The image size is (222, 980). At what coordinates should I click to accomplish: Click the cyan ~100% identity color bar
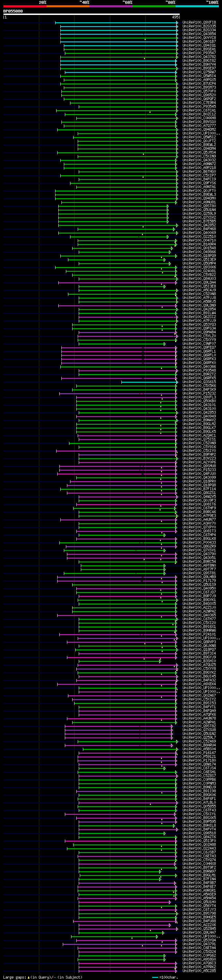coord(197,6)
